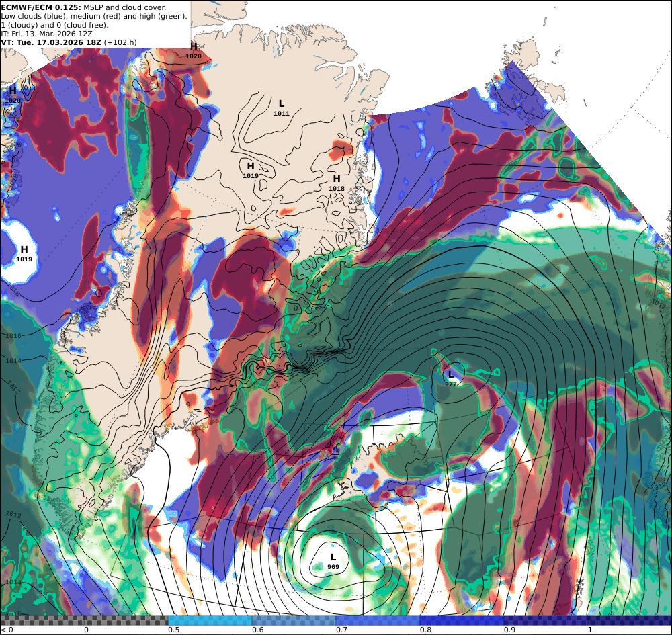Click the 1016 isobar label on the left side
The height and width of the screenshot is (635, 672).
(x=13, y=335)
